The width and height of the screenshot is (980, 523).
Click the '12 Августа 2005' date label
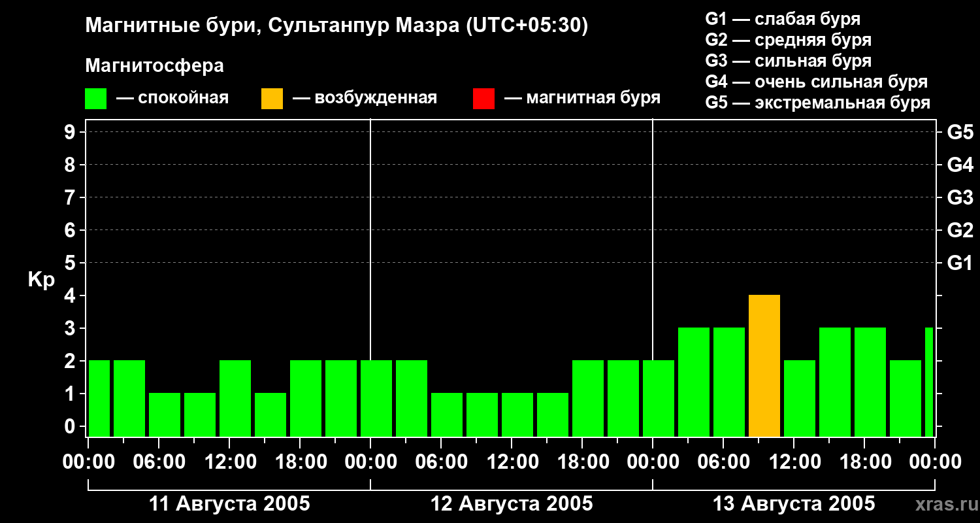(x=512, y=504)
